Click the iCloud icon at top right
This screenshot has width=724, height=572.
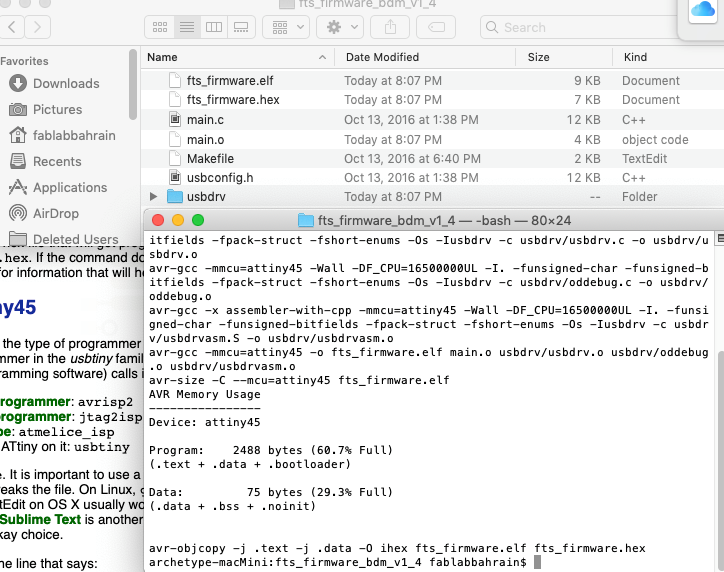(703, 9)
